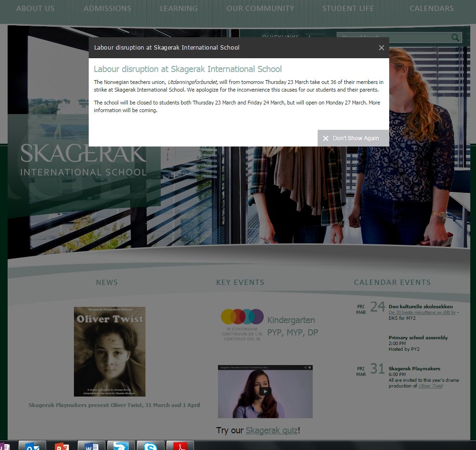Open Outlook from the taskbar
This screenshot has width=476, height=450.
click(x=32, y=446)
